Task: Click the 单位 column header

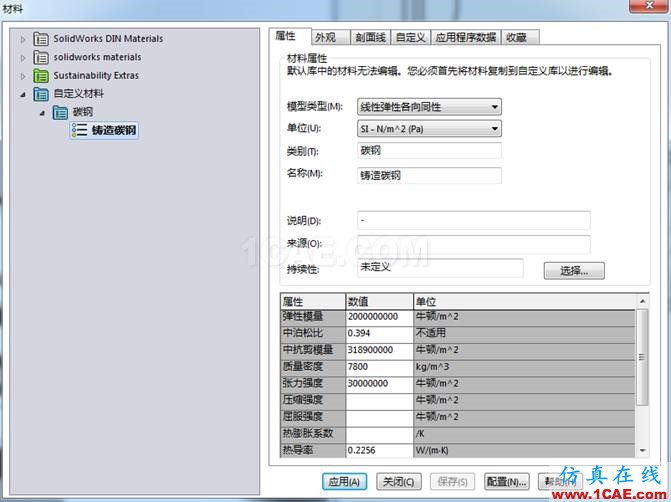Action: (525, 302)
